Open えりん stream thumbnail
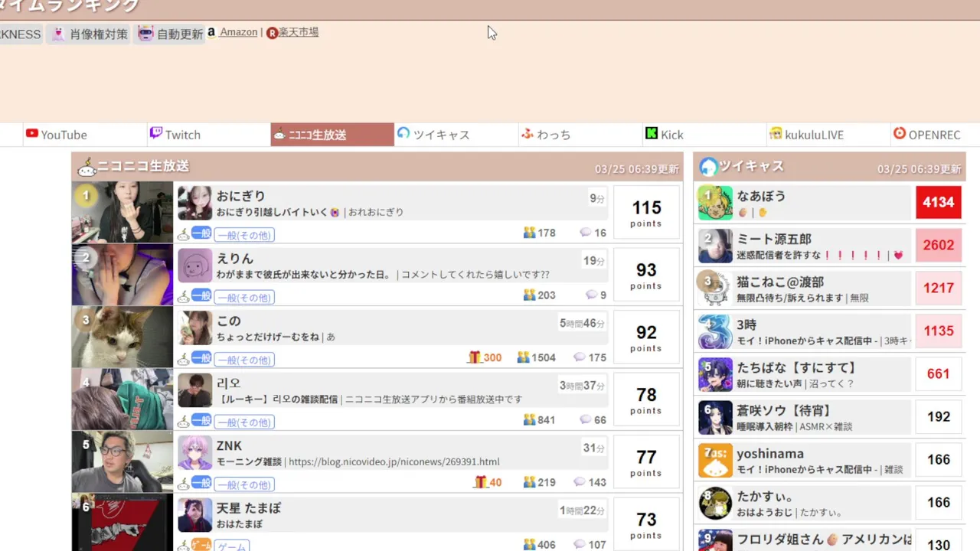Image resolution: width=980 pixels, height=551 pixels. 122,275
